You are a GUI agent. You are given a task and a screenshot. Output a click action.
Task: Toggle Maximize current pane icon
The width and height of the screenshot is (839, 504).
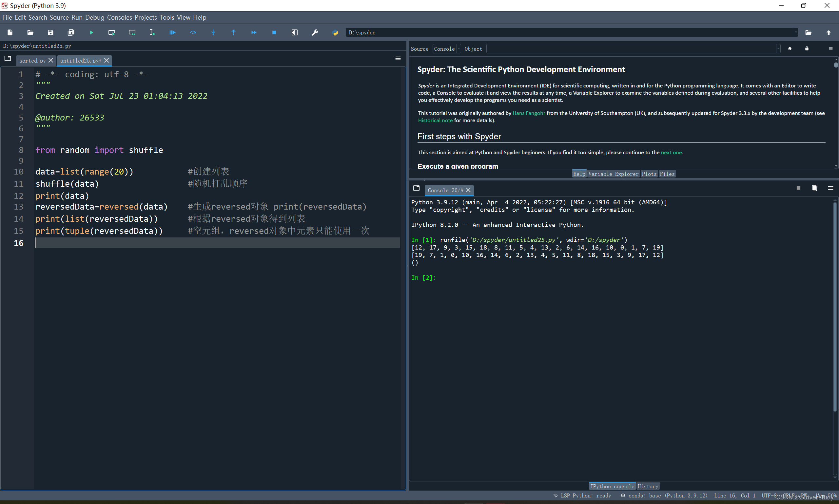[x=294, y=33]
